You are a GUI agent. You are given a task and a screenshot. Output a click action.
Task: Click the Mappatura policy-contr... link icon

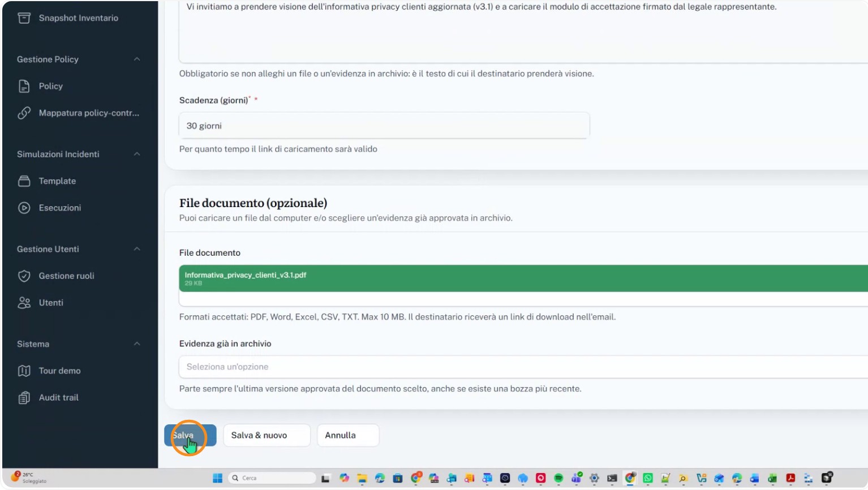coord(24,113)
